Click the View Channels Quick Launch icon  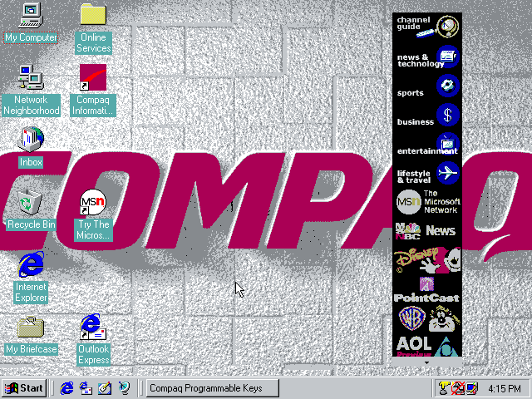pos(124,388)
